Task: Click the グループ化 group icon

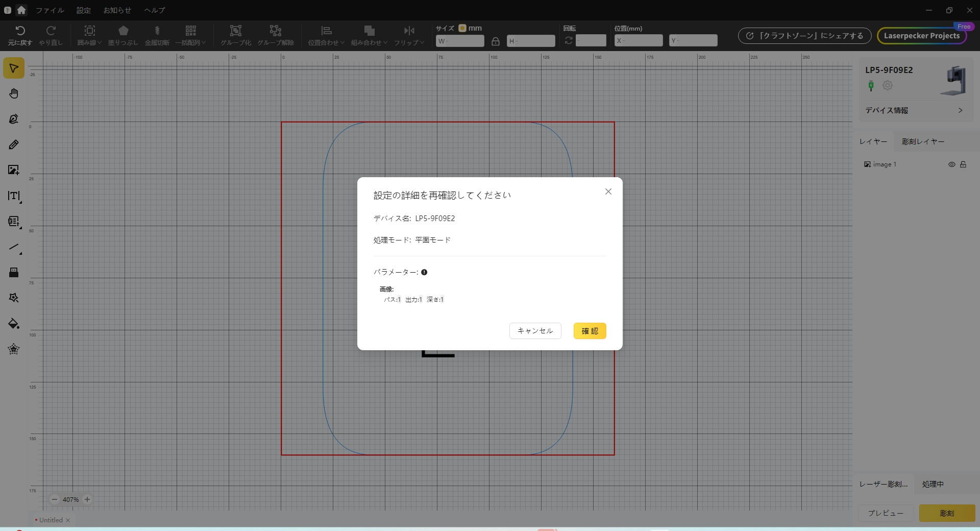Action: (236, 31)
